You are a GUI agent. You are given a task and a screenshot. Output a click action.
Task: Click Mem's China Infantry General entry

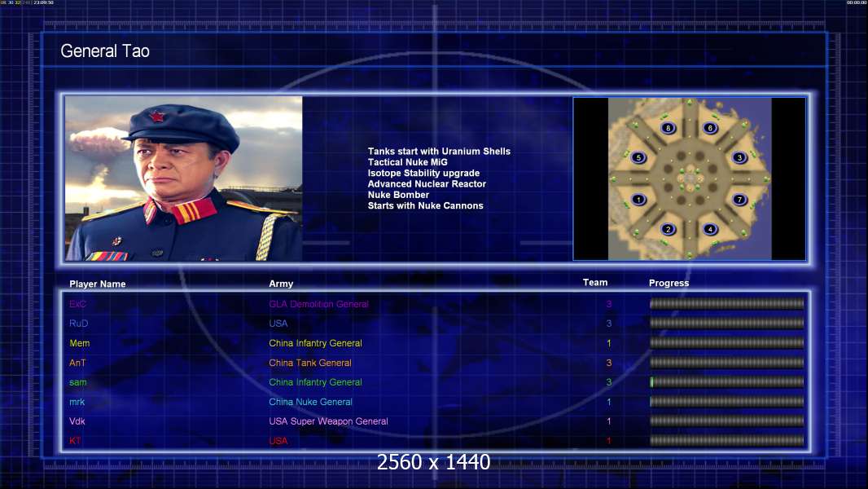pos(316,343)
